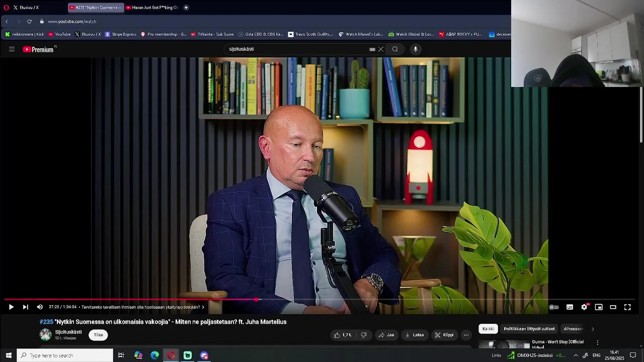
Task: Like the video with thumbs up
Action: click(343, 335)
